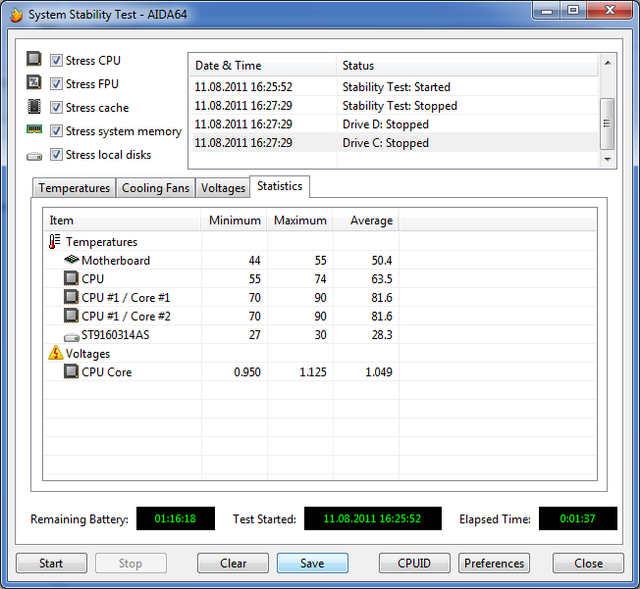Click the disk drive icon beside Stress local disks
The height and width of the screenshot is (589, 640).
pyautogui.click(x=34, y=156)
